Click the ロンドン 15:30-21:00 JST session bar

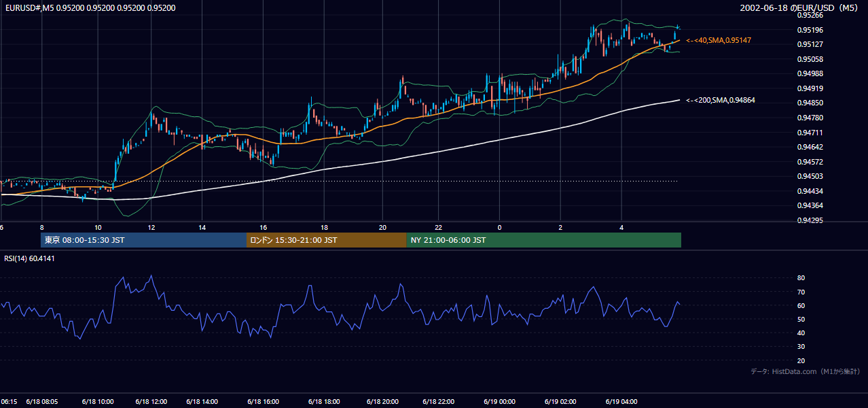point(326,240)
